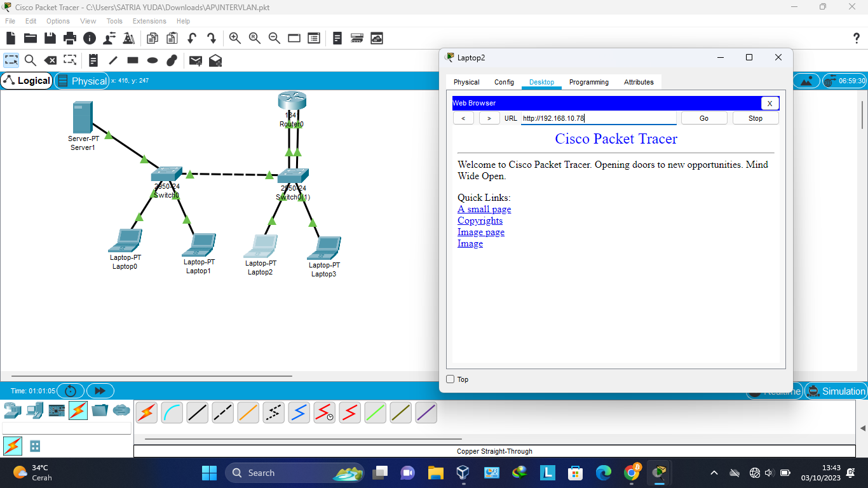868x488 pixels.
Task: Choose the orange Fiber cable
Action: (x=248, y=412)
